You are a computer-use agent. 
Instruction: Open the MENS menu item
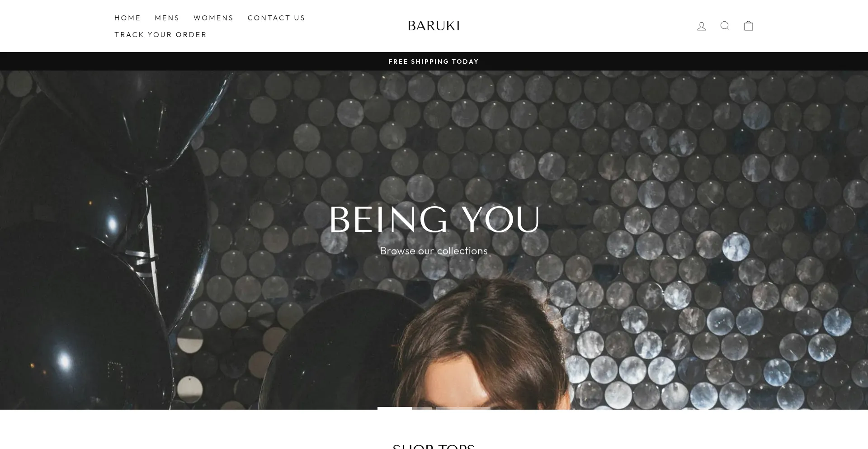tap(167, 18)
